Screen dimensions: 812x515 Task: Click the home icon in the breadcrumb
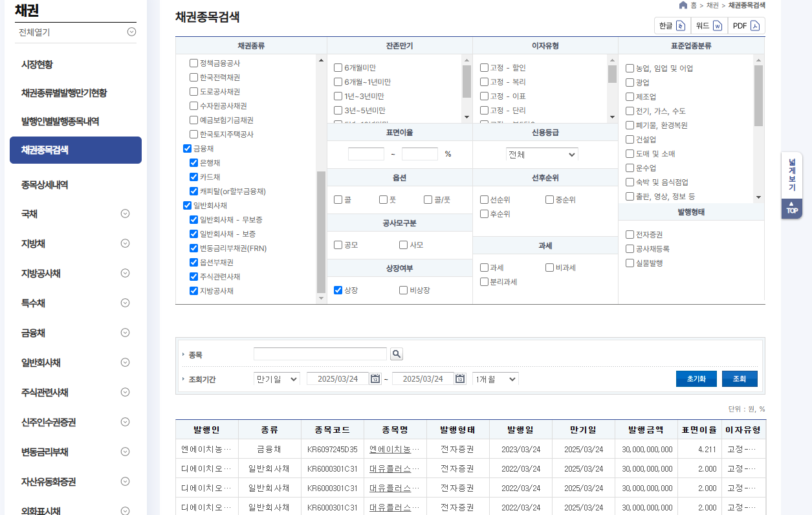pyautogui.click(x=683, y=5)
